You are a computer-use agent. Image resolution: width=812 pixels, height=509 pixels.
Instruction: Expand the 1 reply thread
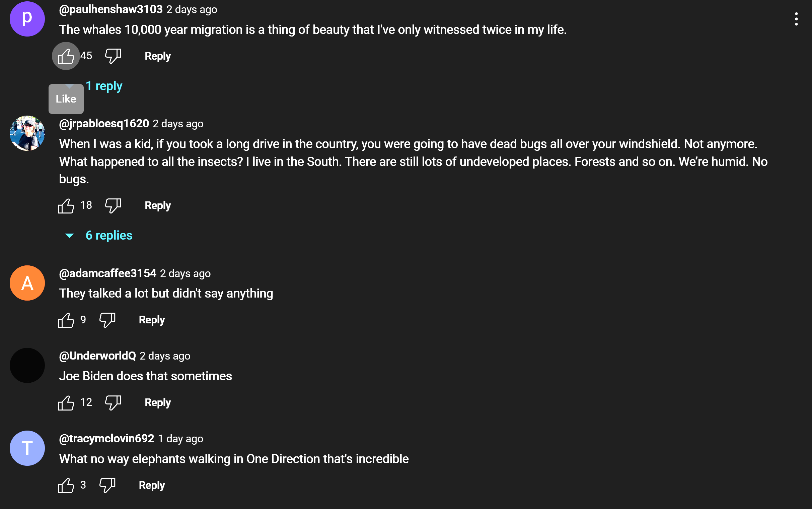click(103, 86)
